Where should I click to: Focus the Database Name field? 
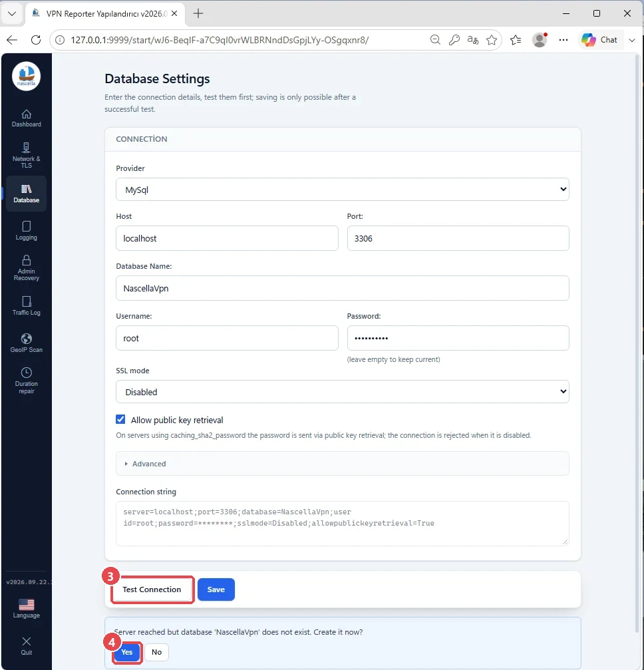[343, 288]
